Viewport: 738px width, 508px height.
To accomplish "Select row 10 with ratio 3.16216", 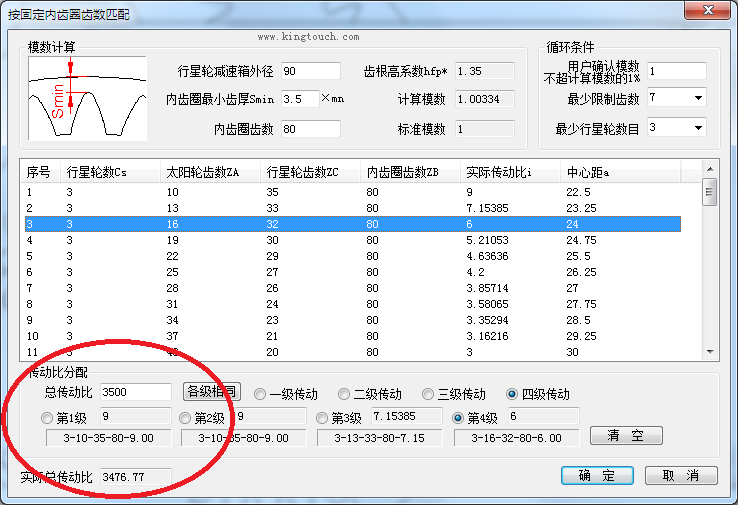I will 353,336.
